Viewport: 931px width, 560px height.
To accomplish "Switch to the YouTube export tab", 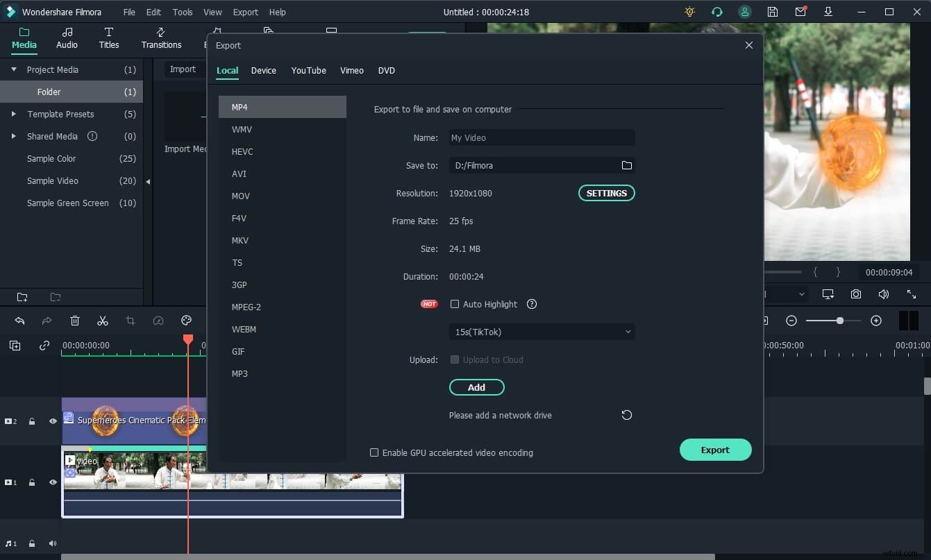I will [308, 70].
